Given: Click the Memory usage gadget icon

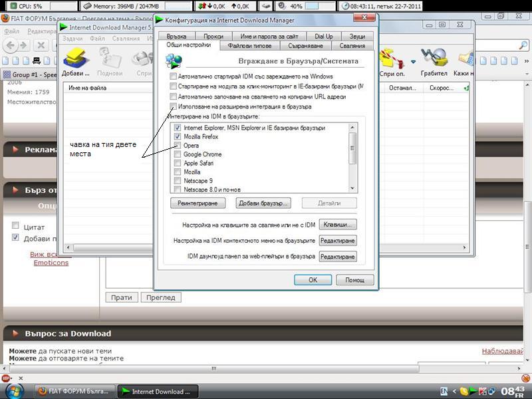Looking at the screenshot, I should coord(87,6).
